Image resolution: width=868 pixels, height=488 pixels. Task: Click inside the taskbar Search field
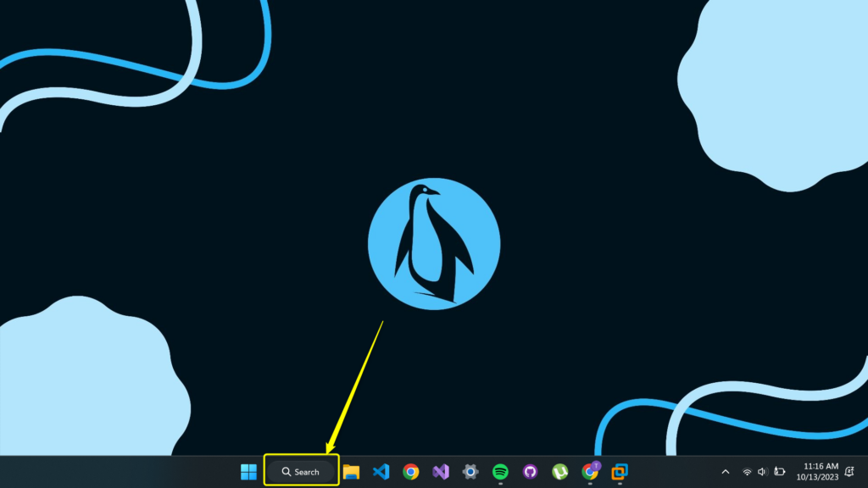[305, 472]
